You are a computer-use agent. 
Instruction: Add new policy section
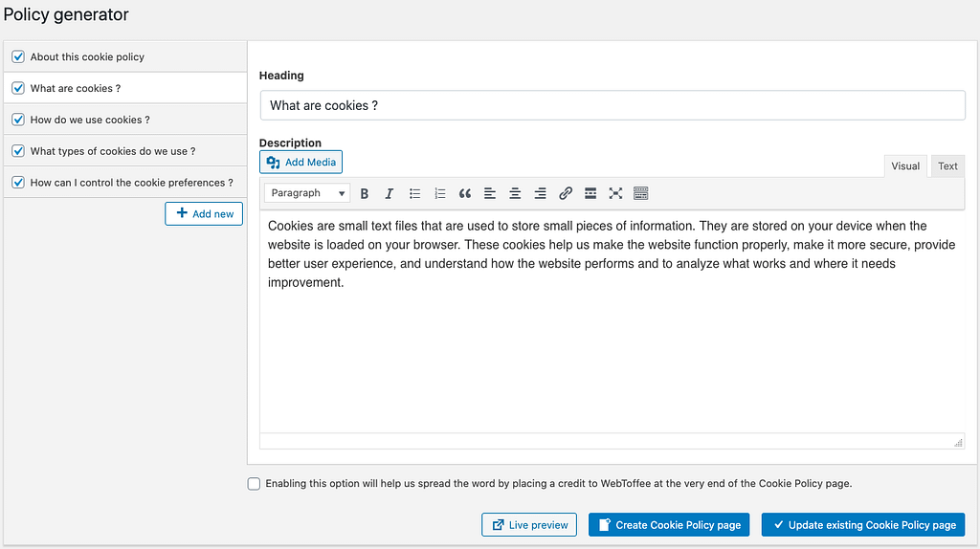coord(204,213)
